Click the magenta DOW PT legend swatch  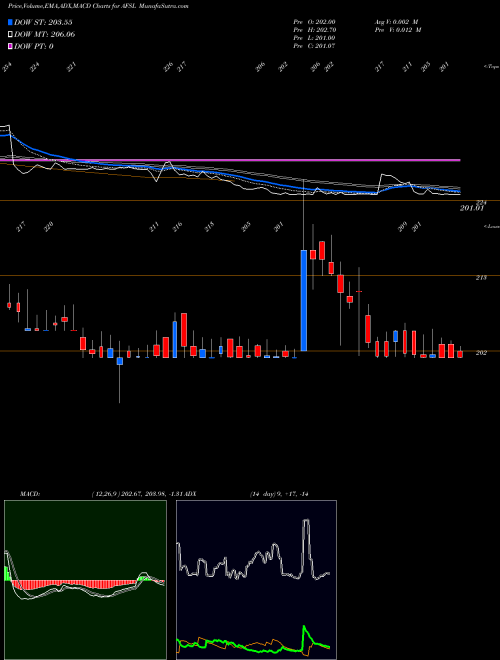click(10, 46)
